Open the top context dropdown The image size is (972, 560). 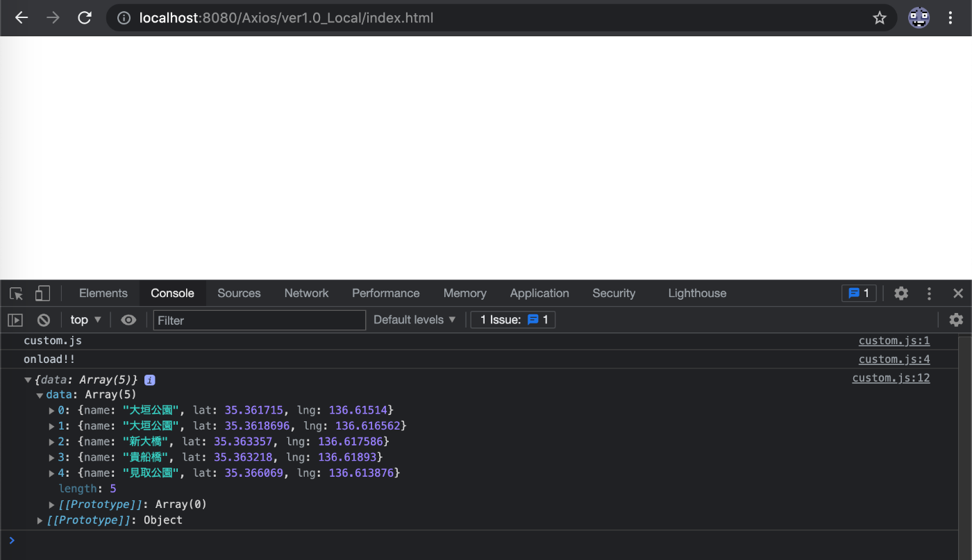[x=86, y=320]
